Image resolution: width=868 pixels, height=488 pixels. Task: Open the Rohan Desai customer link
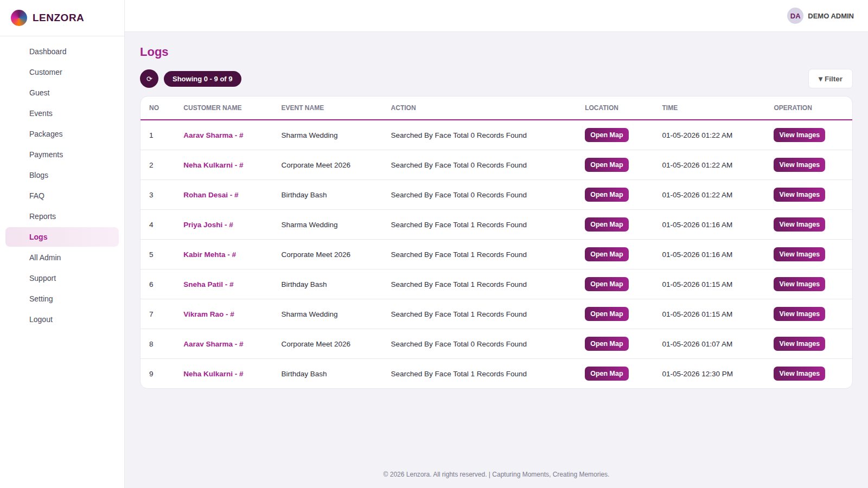pos(211,195)
